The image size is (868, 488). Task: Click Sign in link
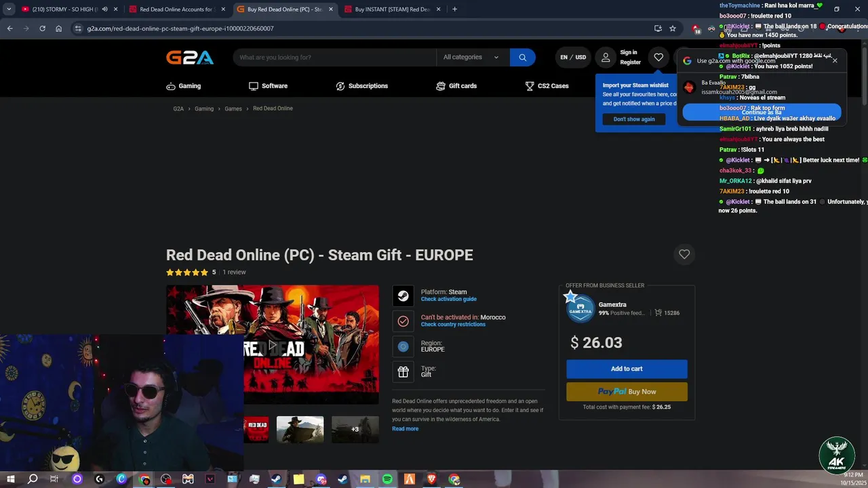pos(629,52)
